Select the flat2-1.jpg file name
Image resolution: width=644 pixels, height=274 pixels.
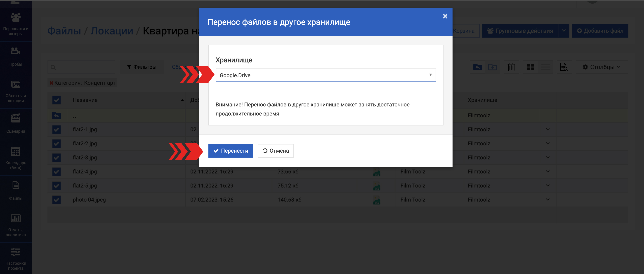(85, 130)
